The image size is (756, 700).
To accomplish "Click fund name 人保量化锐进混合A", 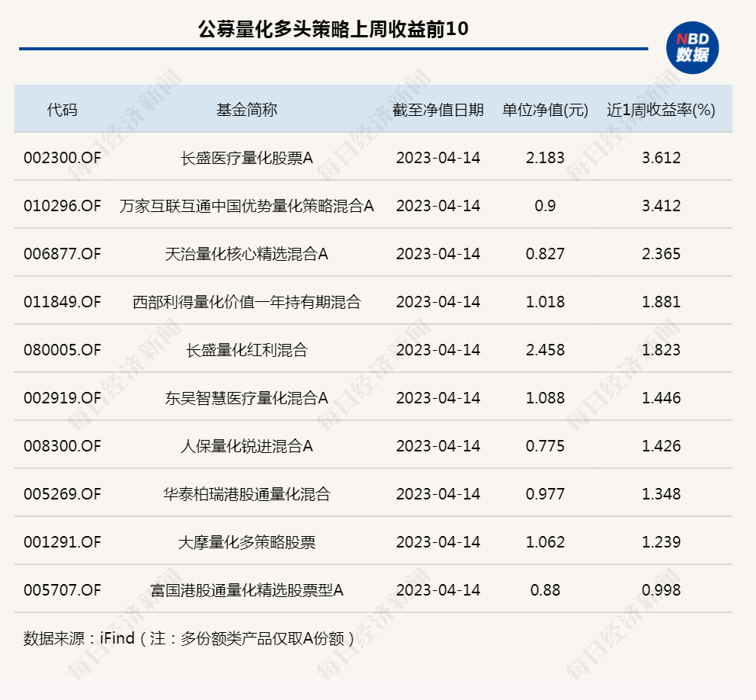I will pos(246,446).
